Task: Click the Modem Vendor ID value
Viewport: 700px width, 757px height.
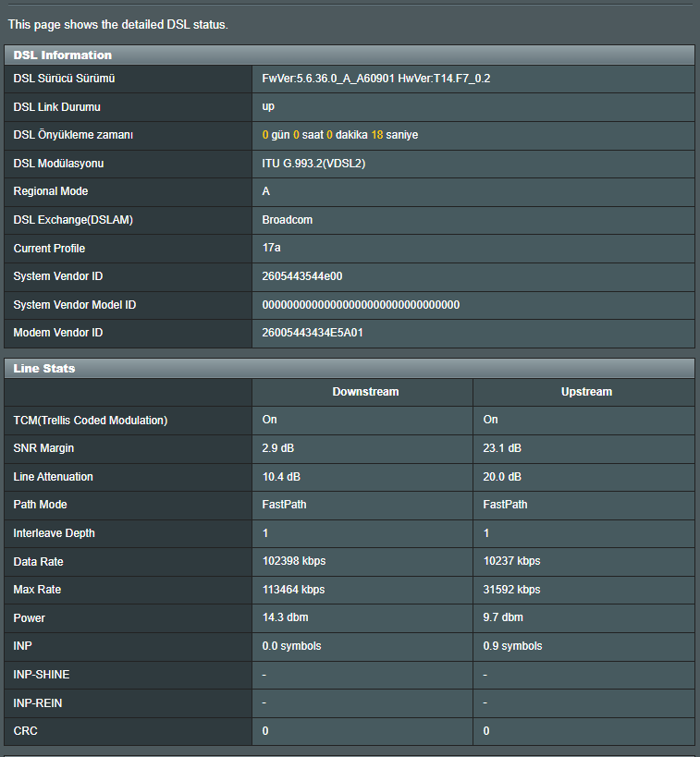Action: pos(313,333)
